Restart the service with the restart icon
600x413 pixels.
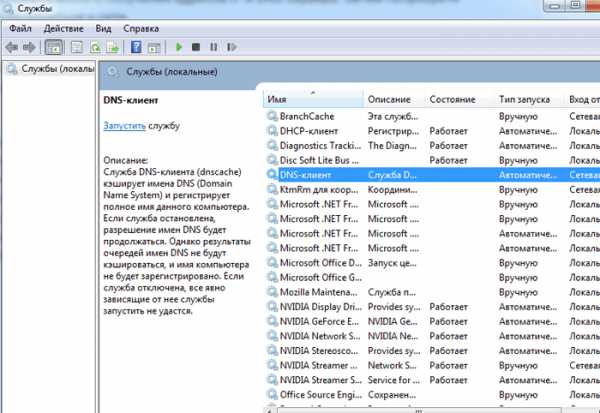pyautogui.click(x=232, y=47)
